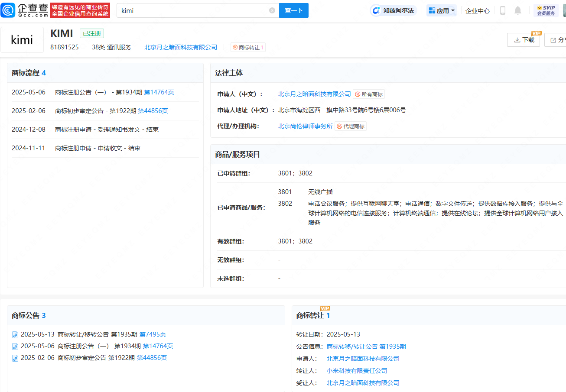Click the 企查查 logo icon
Image resolution: width=566 pixels, height=392 pixels.
8,10
